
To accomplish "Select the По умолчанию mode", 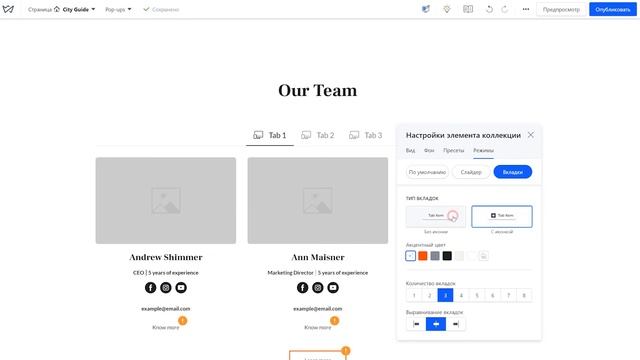I will pyautogui.click(x=427, y=172).
